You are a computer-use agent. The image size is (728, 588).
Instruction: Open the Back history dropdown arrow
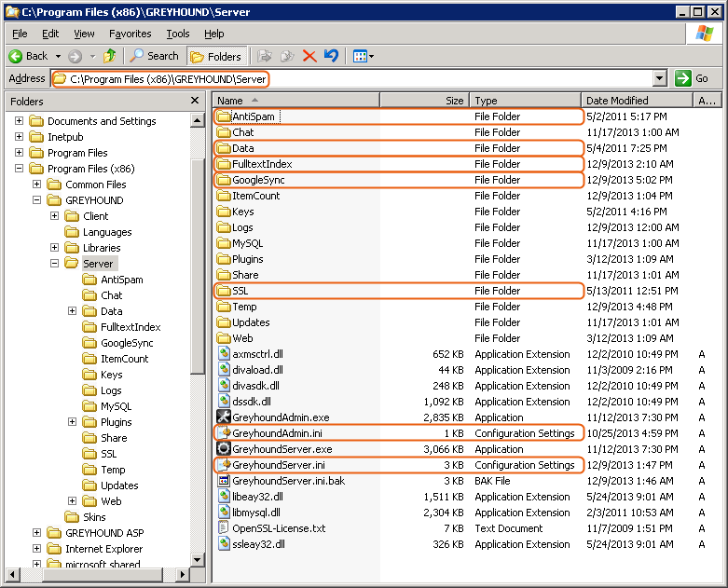(58, 57)
